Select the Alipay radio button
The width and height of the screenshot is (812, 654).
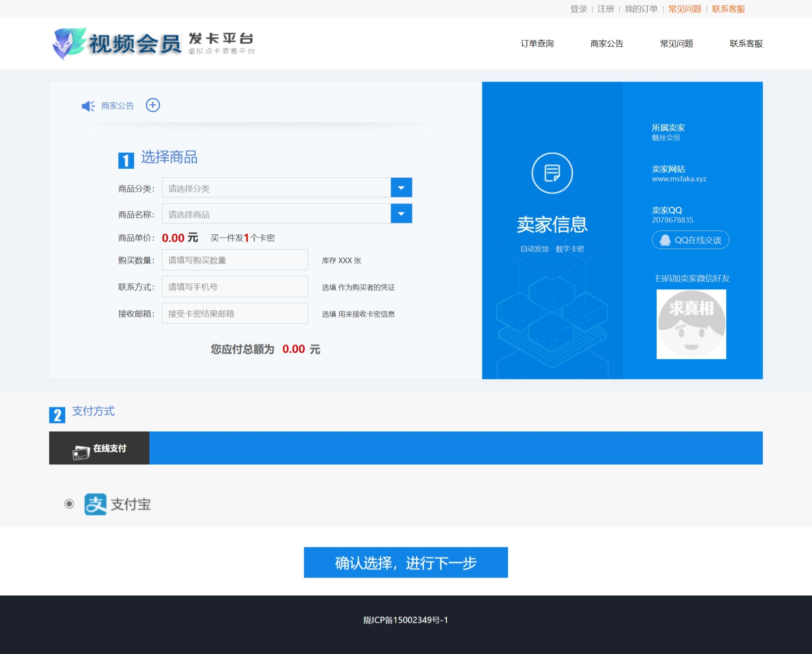(69, 504)
